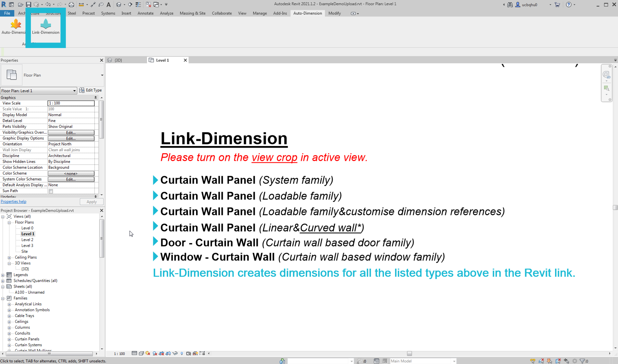Select the Text tool icon
Viewport: 618px width, 364px height.
coord(109,5)
